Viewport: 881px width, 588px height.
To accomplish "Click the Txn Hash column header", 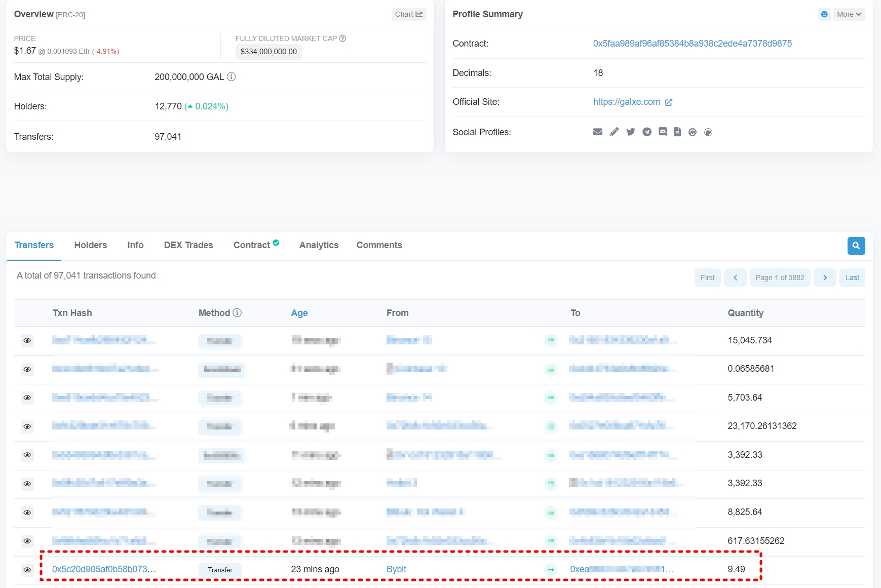I will point(72,313).
